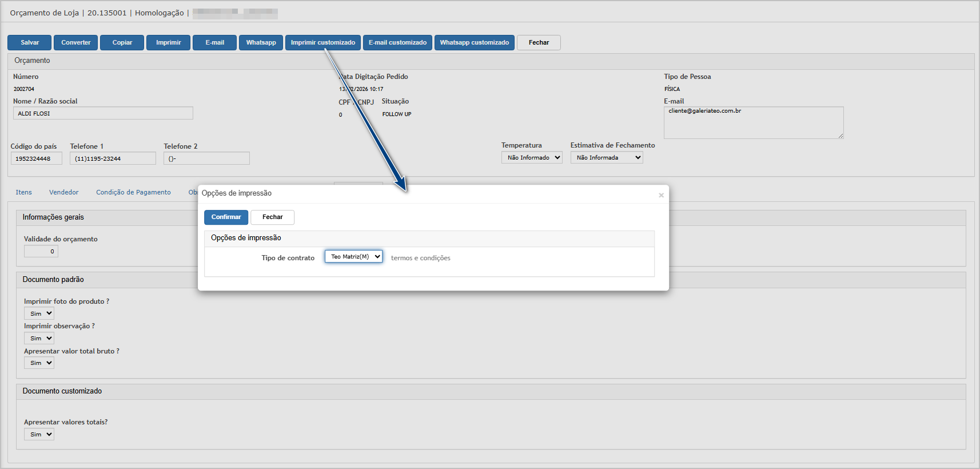Change Imprimir foto do produto selection

tap(39, 313)
